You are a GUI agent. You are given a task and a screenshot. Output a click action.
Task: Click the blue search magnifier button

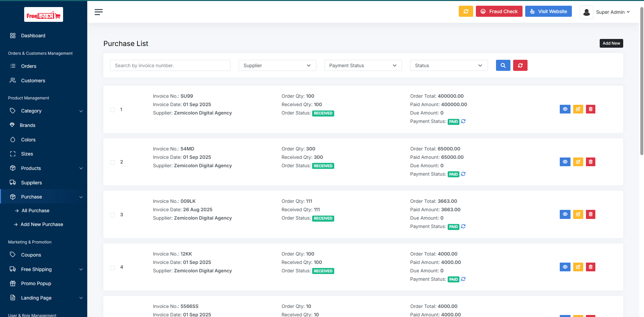[503, 65]
